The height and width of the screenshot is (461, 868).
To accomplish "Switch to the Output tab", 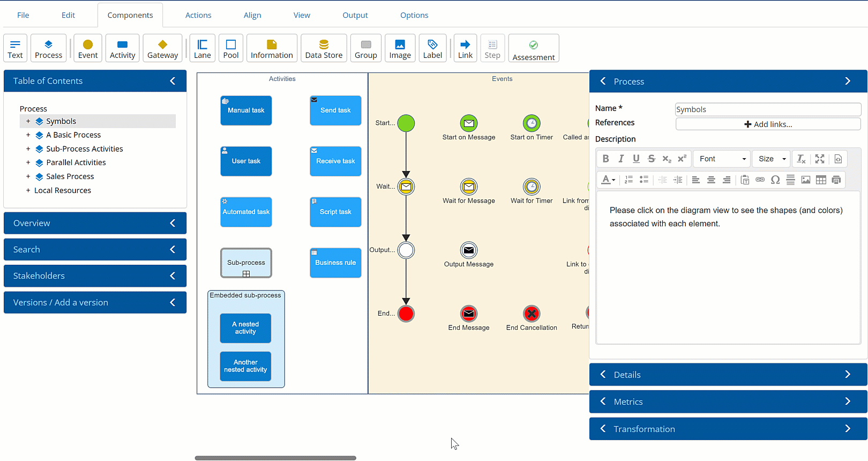I will pos(355,15).
